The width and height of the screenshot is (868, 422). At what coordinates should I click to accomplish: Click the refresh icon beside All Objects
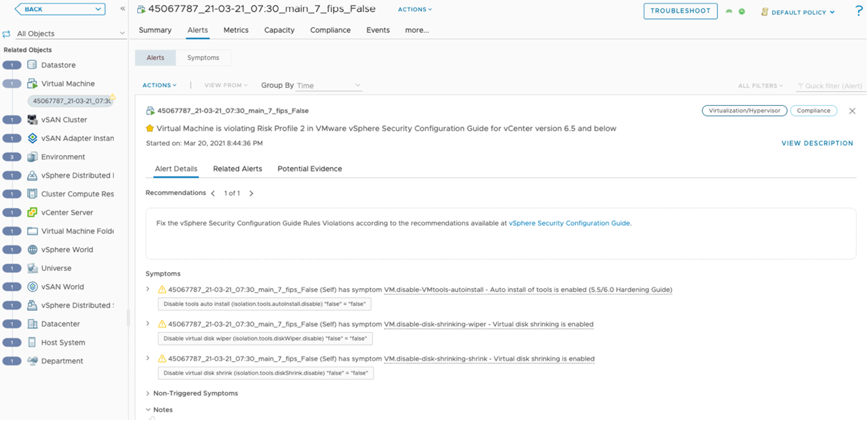[x=6, y=34]
